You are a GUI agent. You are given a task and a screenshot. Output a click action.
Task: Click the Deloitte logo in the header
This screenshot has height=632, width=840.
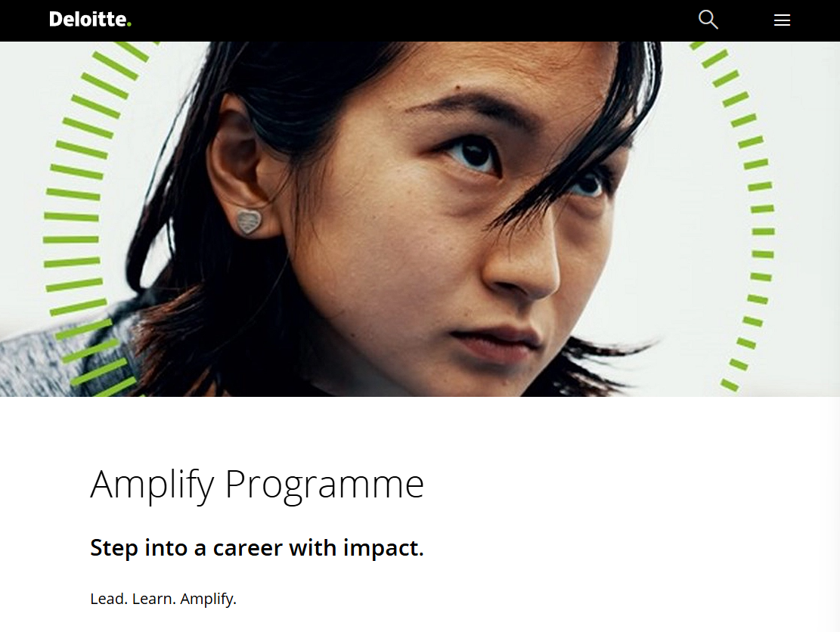point(89,20)
